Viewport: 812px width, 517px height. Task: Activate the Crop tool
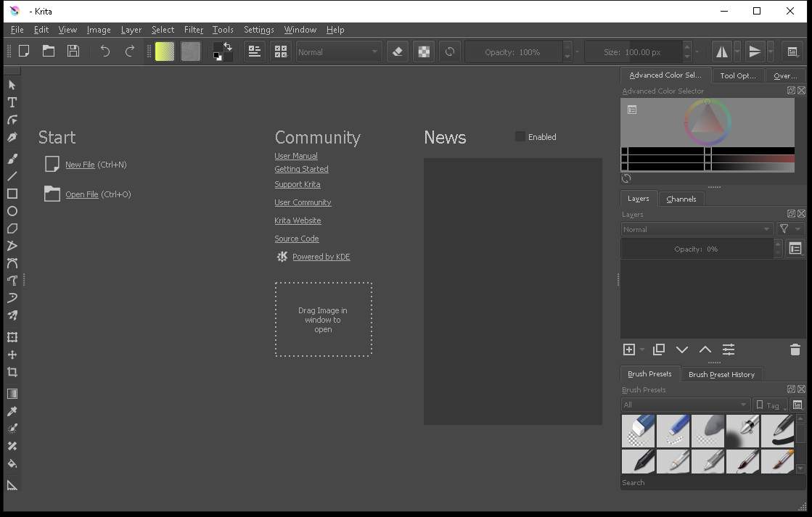pos(12,372)
